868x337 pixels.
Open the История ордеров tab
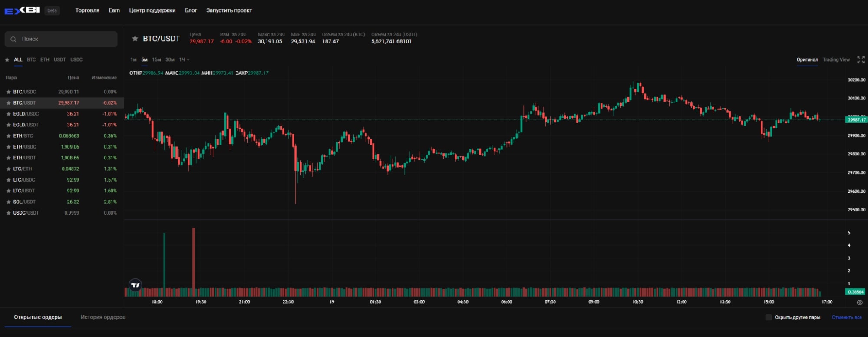(x=103, y=317)
